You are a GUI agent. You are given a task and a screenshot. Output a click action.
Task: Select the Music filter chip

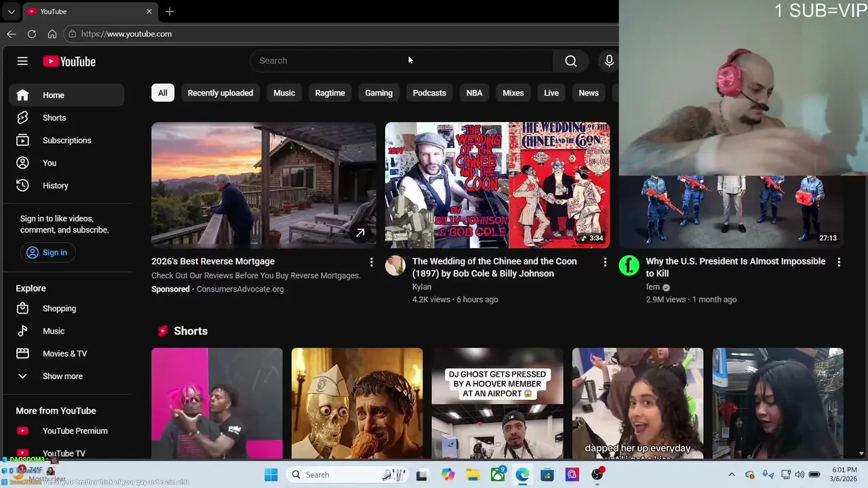pyautogui.click(x=284, y=93)
